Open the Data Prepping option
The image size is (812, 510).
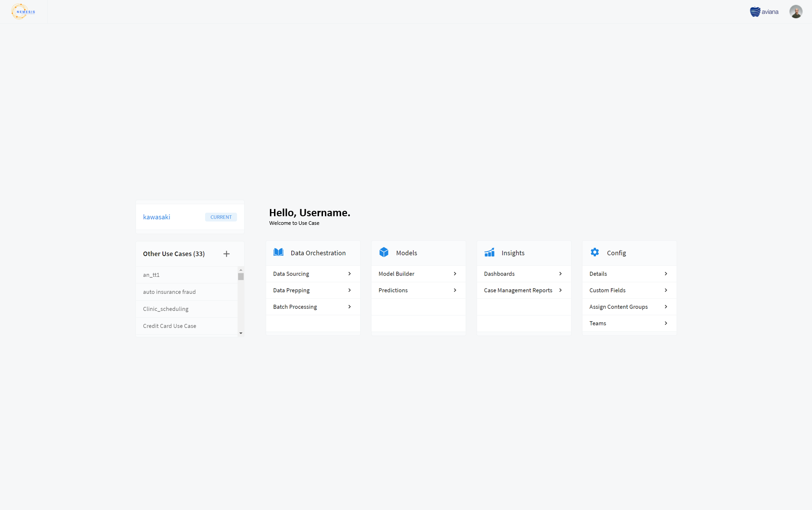tap(291, 290)
